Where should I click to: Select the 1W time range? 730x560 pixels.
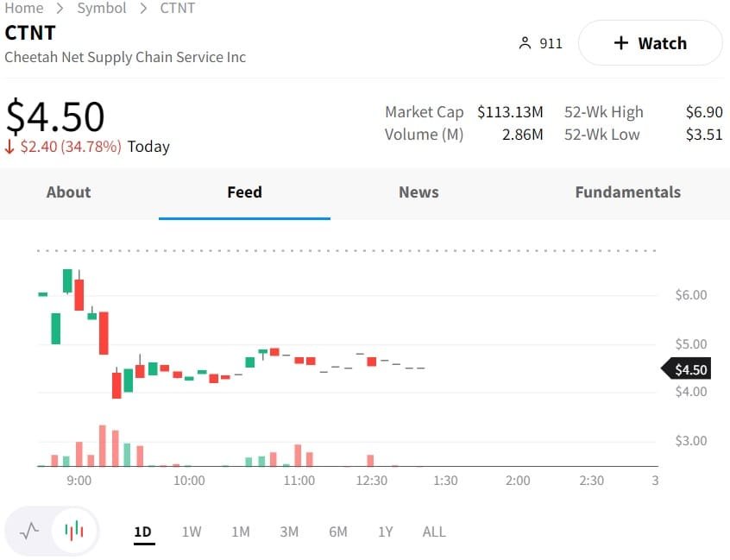pyautogui.click(x=192, y=532)
